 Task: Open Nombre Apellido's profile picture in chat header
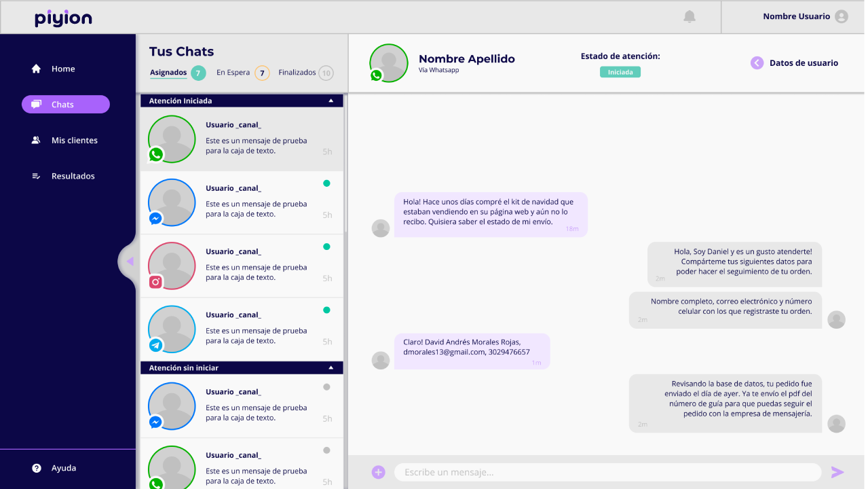point(389,63)
